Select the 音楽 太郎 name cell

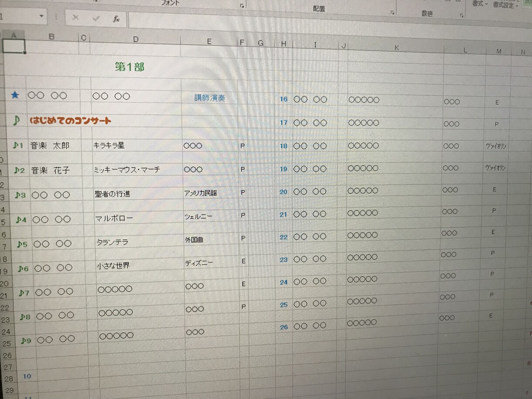(x=50, y=145)
